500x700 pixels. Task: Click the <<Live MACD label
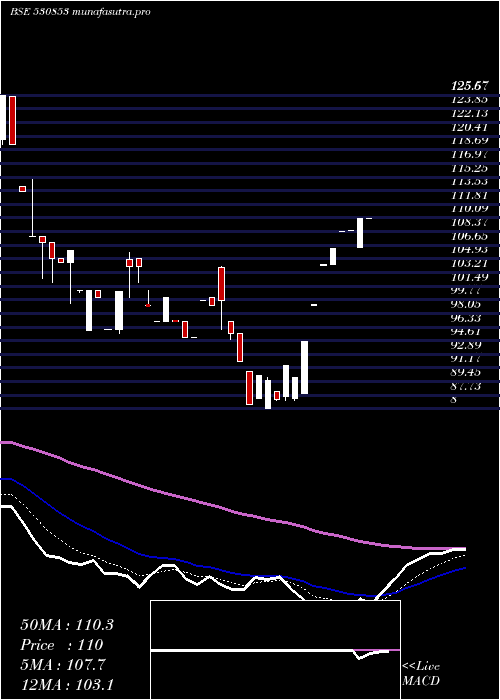(421, 674)
